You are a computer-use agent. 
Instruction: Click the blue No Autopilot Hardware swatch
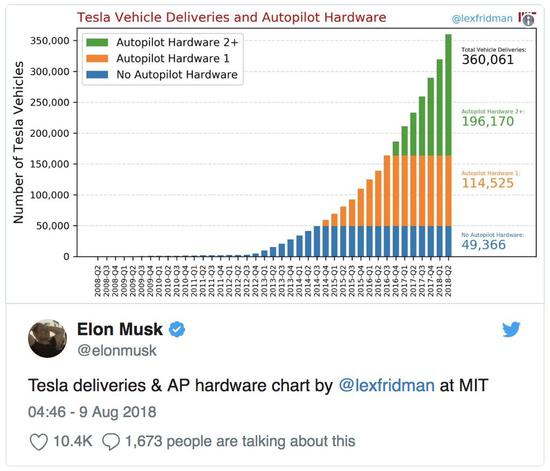click(97, 74)
